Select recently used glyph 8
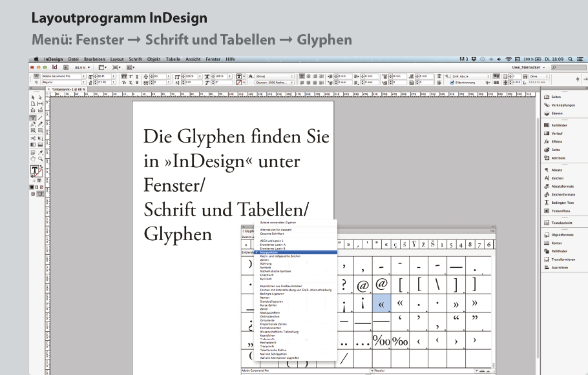588x375 pixels. [470, 245]
